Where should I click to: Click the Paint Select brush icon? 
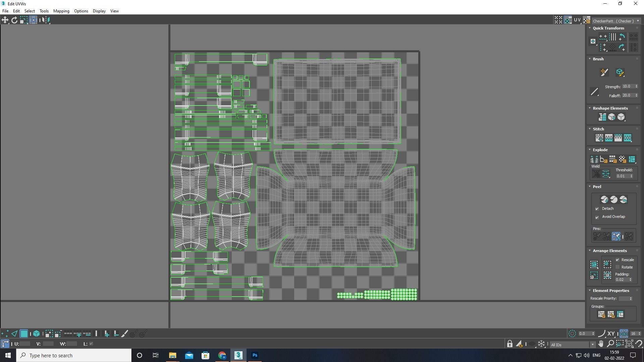tap(124, 334)
